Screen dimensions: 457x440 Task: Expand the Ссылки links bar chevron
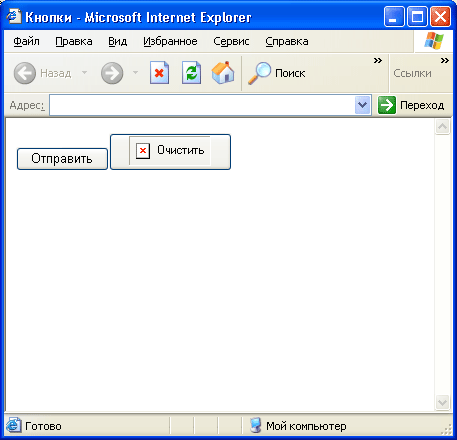445,61
